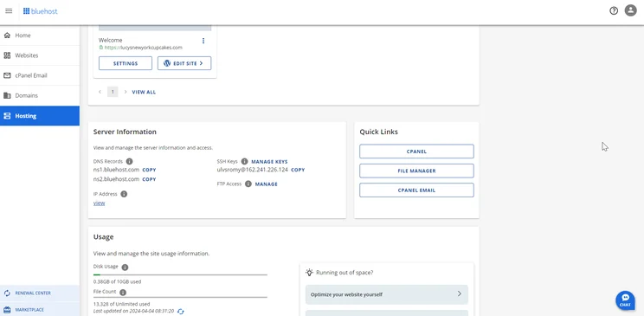644x316 pixels.
Task: Open the Chat support bubble
Action: click(625, 300)
